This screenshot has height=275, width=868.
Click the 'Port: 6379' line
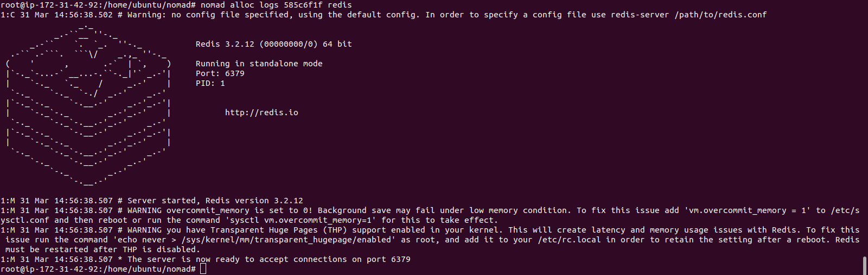(x=220, y=73)
